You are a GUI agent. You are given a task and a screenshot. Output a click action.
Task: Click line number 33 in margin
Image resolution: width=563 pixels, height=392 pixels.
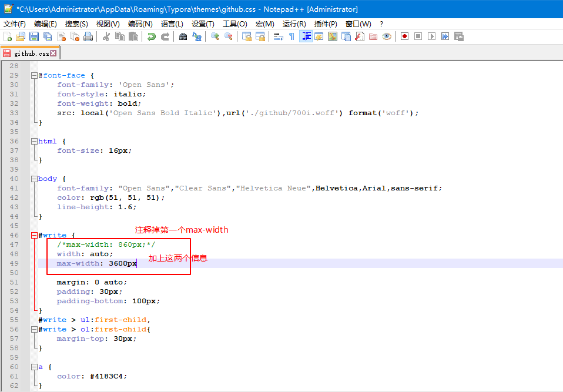(x=14, y=113)
